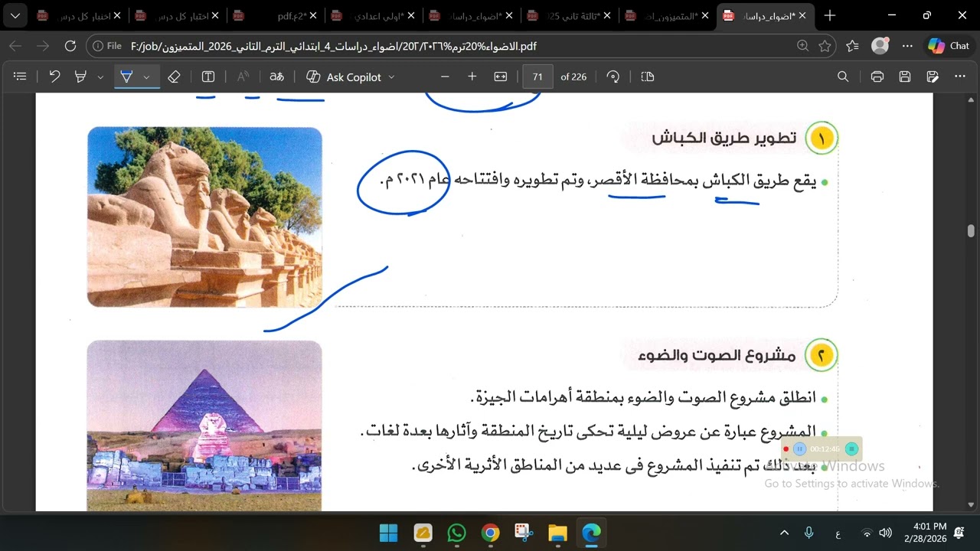Open a new browser tab
The height and width of the screenshot is (551, 980).
(x=830, y=15)
